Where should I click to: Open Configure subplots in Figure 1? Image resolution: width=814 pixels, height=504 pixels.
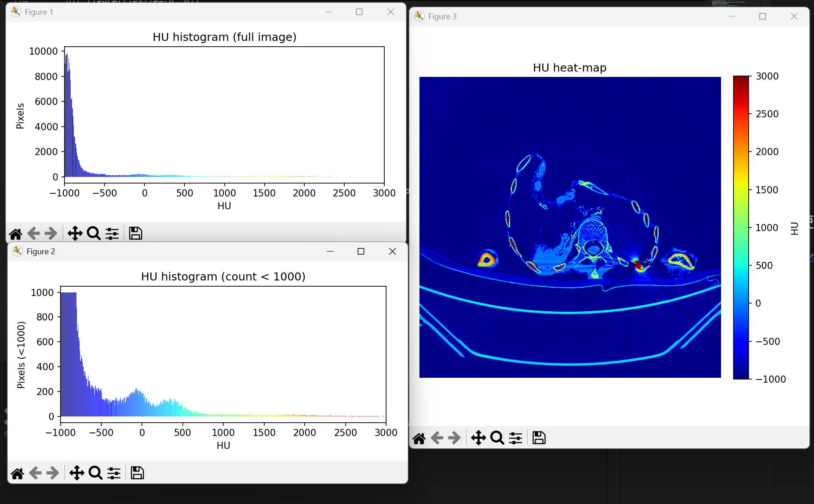[112, 233]
